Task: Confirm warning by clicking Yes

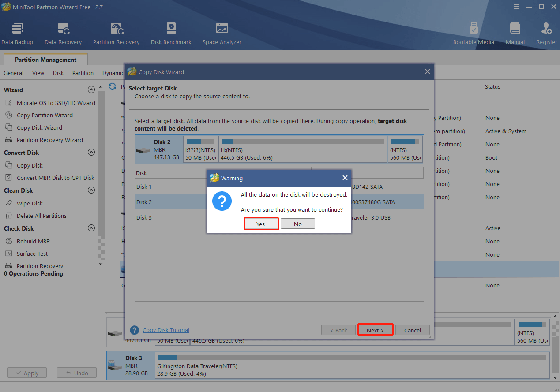Action: (x=261, y=224)
